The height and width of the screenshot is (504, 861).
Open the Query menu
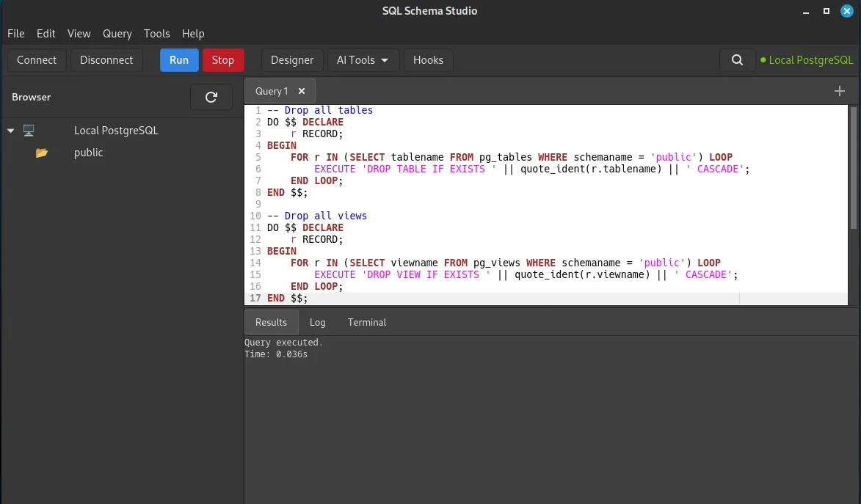click(117, 34)
